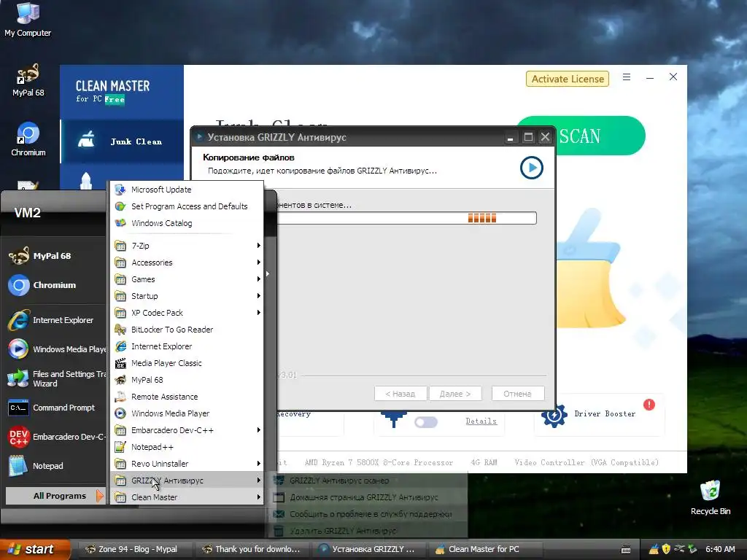Viewport: 747px width, 560px height.
Task: Click the Назад button in installer
Action: [400, 394]
